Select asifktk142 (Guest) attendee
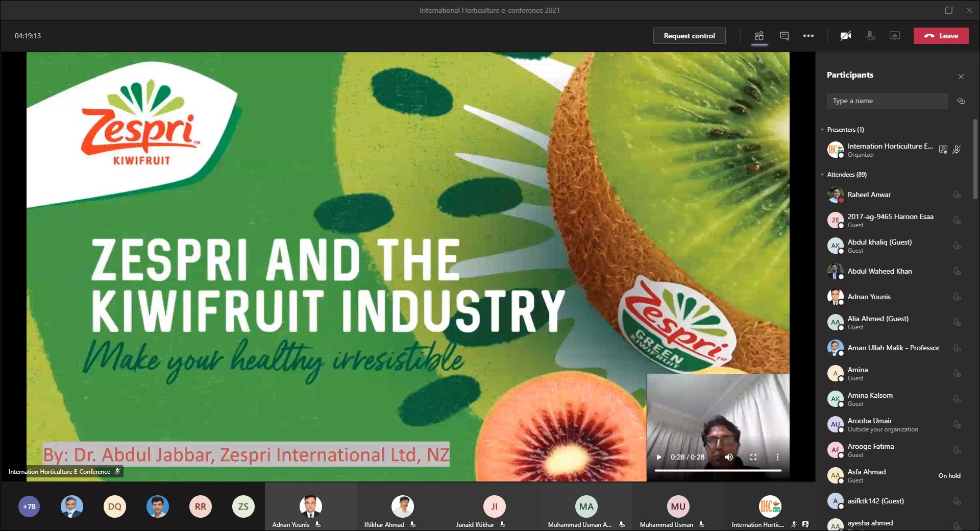 894,501
